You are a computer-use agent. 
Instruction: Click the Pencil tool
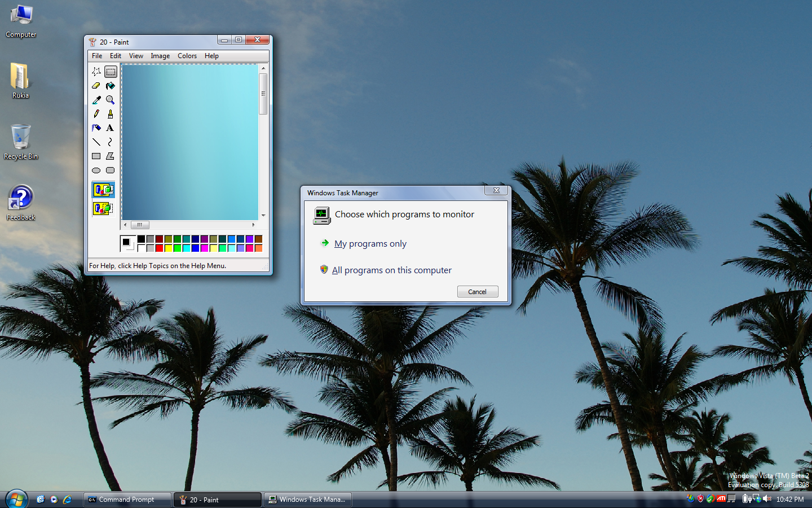tap(96, 114)
